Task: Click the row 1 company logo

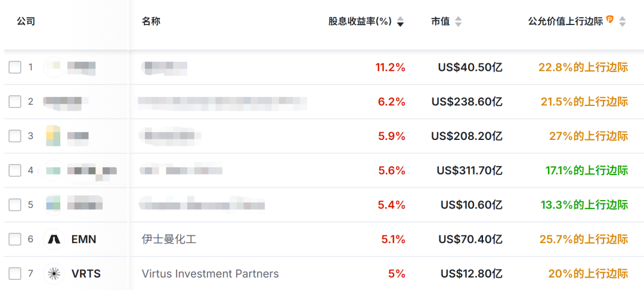Action: tap(54, 67)
